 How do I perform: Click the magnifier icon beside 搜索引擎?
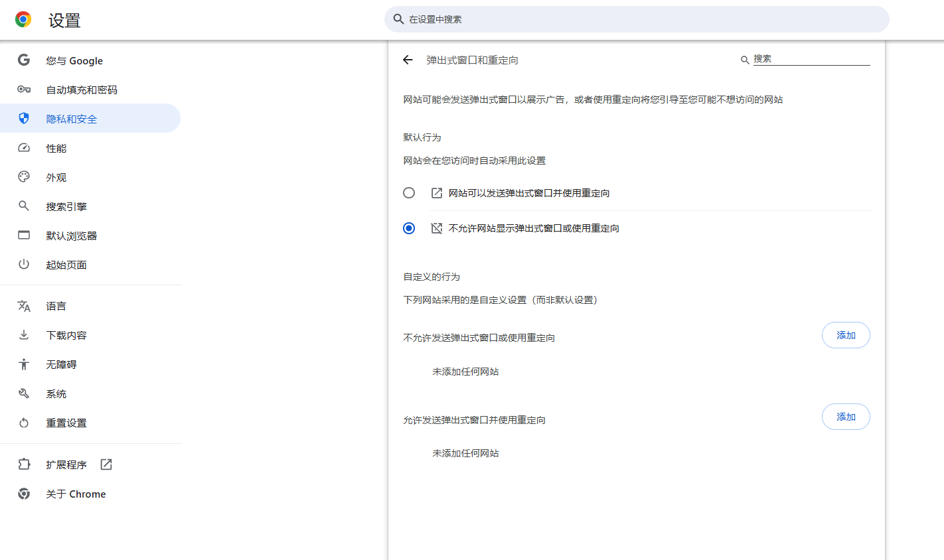point(24,206)
